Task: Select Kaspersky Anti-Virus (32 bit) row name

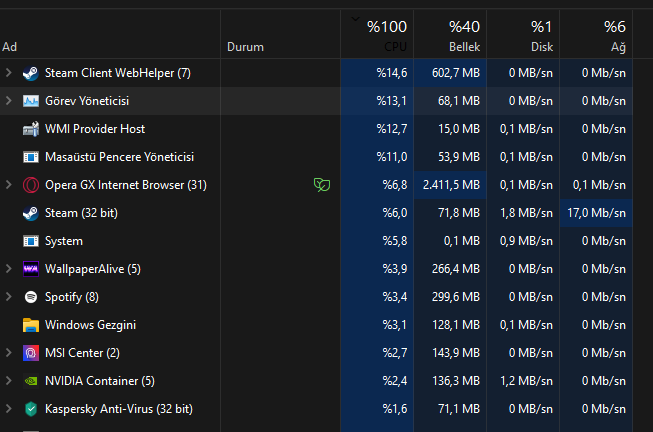Action: tap(119, 409)
